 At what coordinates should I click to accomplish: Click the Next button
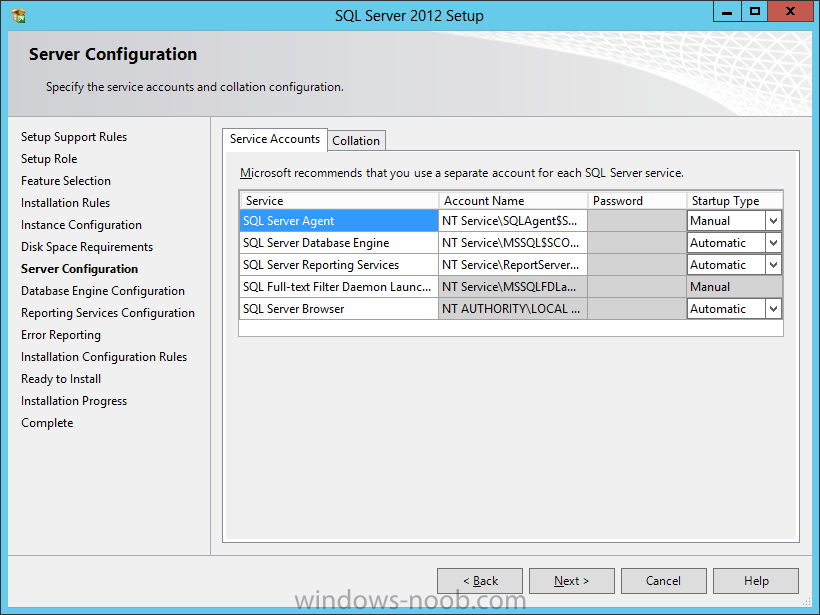[x=572, y=580]
